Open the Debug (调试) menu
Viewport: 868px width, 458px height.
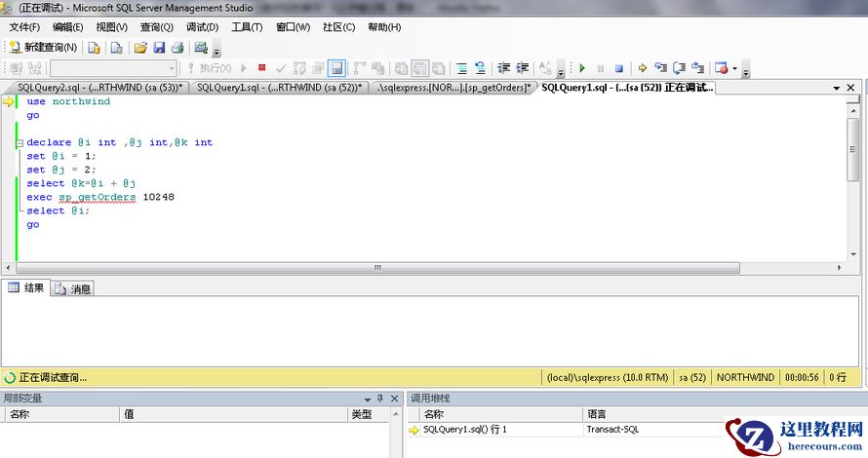(202, 27)
